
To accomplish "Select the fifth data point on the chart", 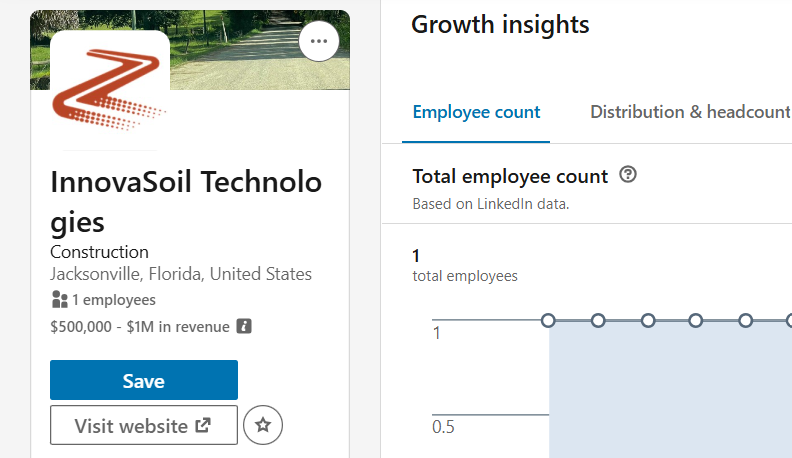I will [746, 321].
